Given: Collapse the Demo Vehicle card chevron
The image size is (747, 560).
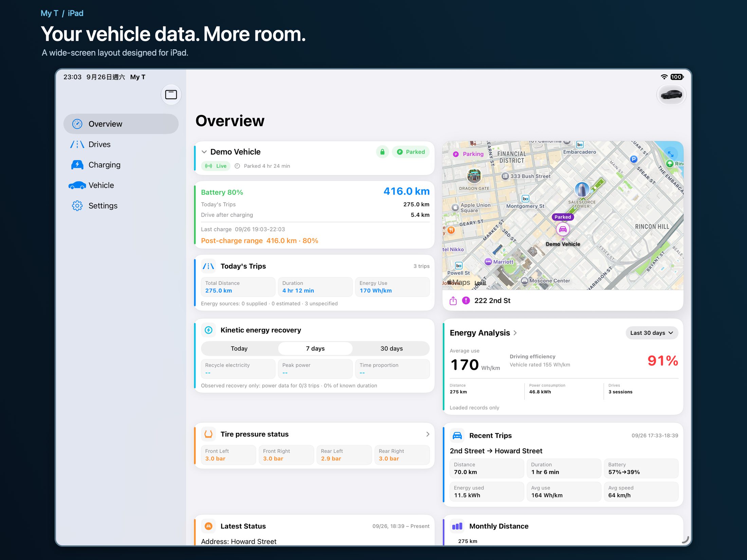Looking at the screenshot, I should tap(204, 152).
